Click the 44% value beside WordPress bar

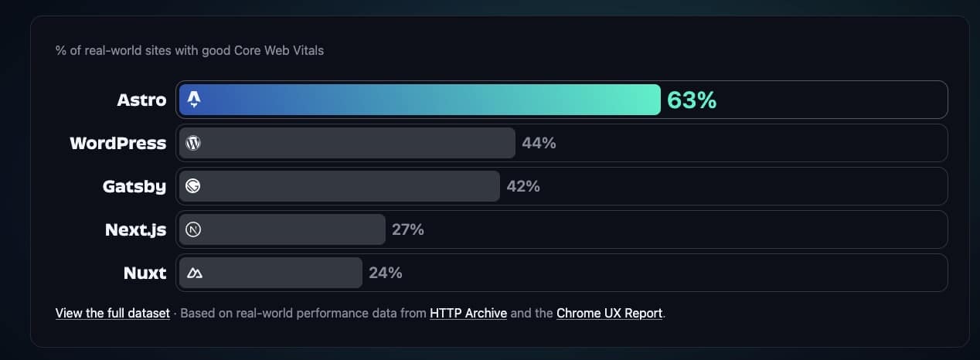coord(539,144)
